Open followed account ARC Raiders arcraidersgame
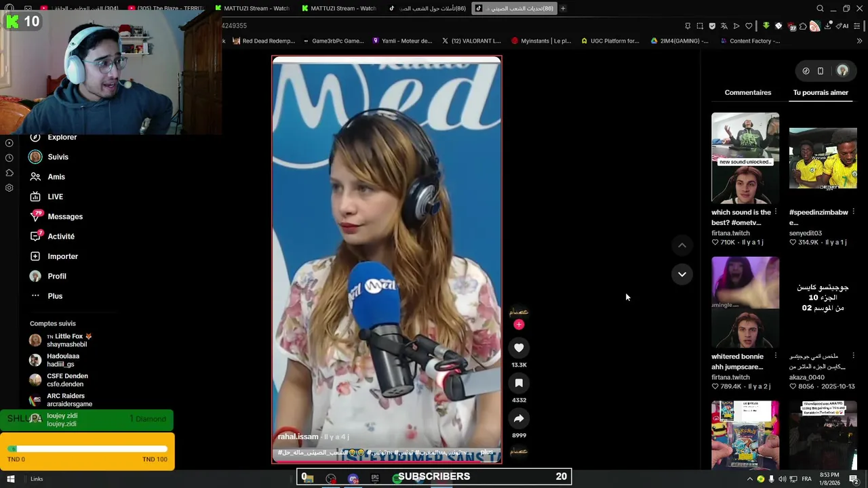The image size is (868, 488). coord(61,400)
